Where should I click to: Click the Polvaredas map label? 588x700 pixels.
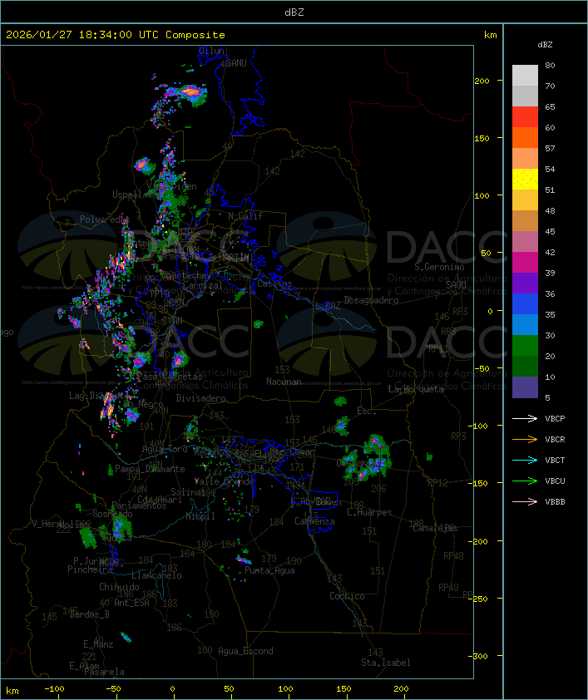click(x=103, y=219)
